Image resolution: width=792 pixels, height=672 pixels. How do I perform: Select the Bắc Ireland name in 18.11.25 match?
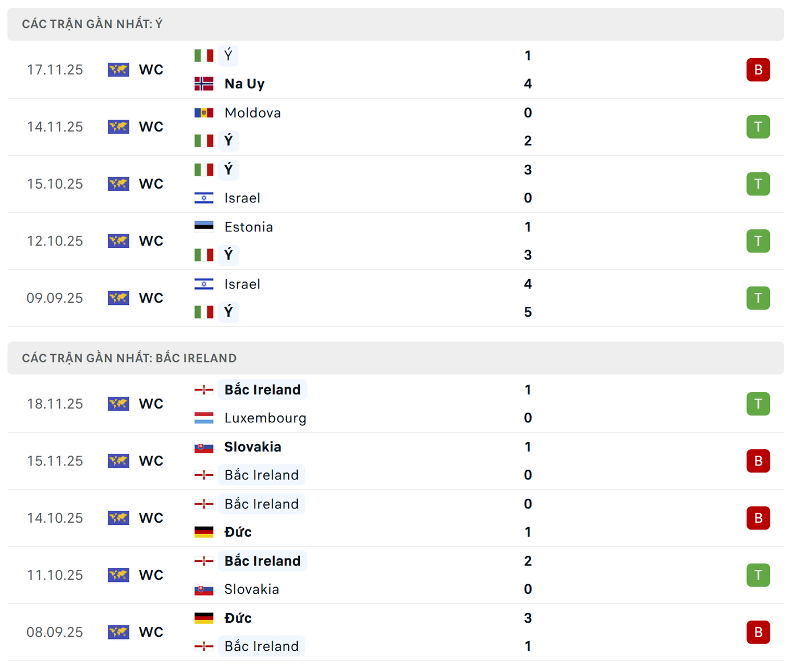pos(262,390)
